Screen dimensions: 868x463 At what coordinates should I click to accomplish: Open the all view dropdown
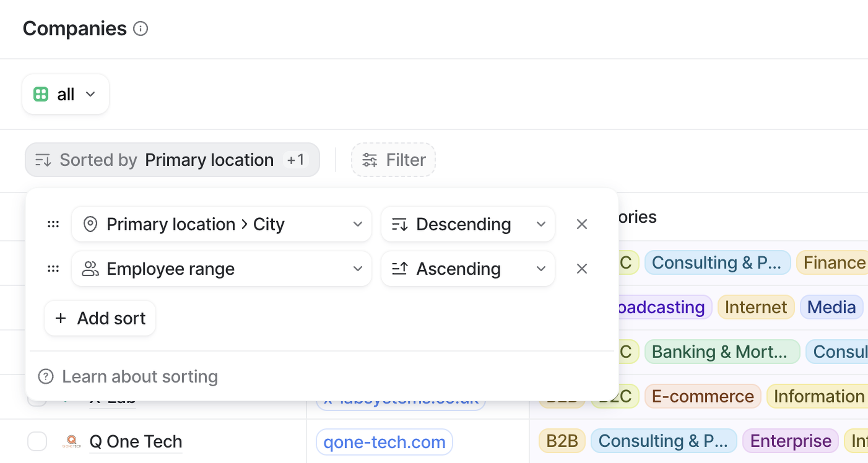(65, 94)
